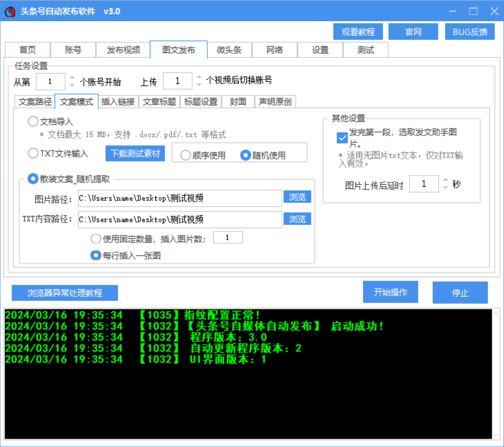Image resolution: width=504 pixels, height=447 pixels.
Task: Open the 标题设置 sub-tab
Action: click(201, 102)
